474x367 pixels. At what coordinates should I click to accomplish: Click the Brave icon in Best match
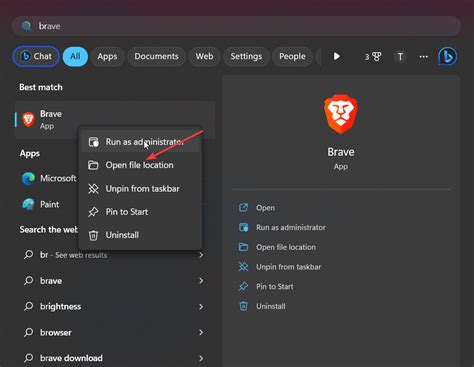click(x=29, y=119)
